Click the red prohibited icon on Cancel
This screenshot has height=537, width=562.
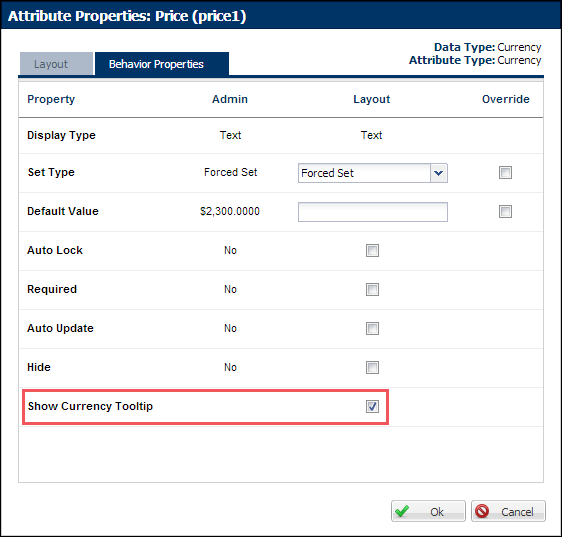point(482,511)
